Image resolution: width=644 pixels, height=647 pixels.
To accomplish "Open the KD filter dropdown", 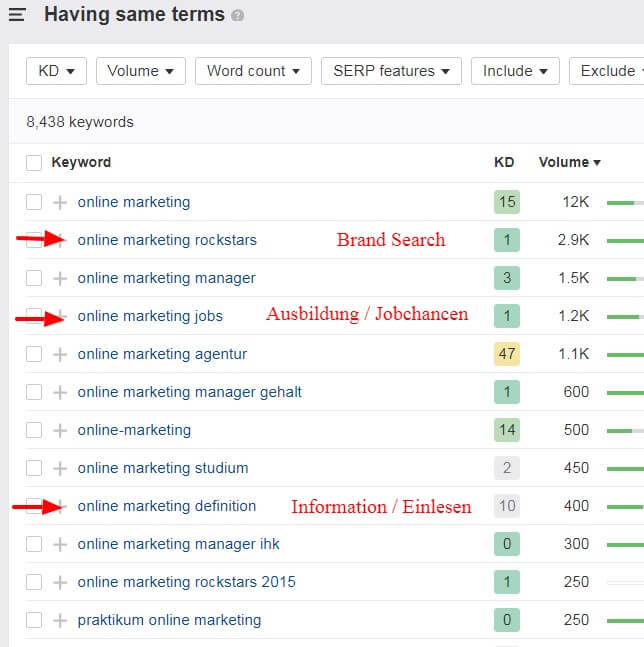I will pos(57,71).
